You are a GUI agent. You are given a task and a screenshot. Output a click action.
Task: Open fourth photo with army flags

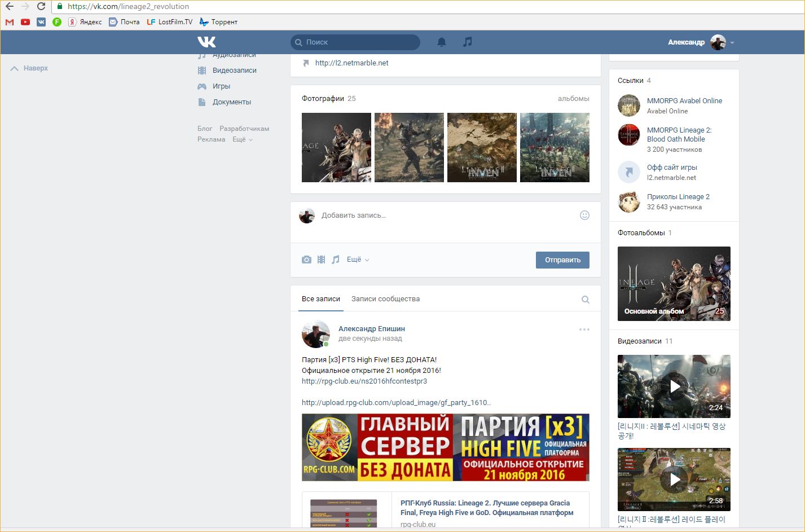(x=555, y=147)
